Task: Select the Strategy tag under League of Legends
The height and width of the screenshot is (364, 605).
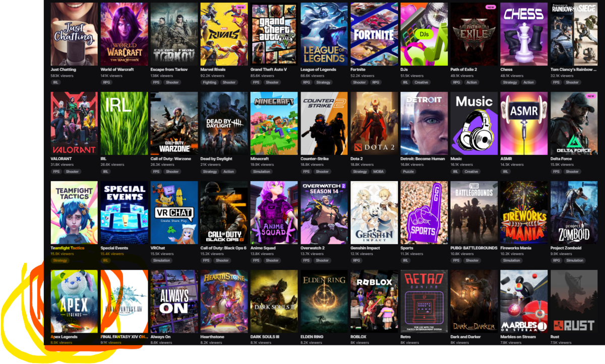Action: coord(324,82)
